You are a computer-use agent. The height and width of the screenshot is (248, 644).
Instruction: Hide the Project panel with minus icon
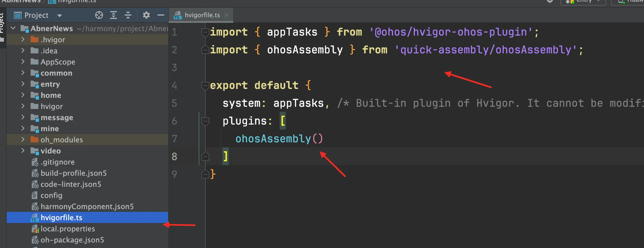[x=161, y=15]
